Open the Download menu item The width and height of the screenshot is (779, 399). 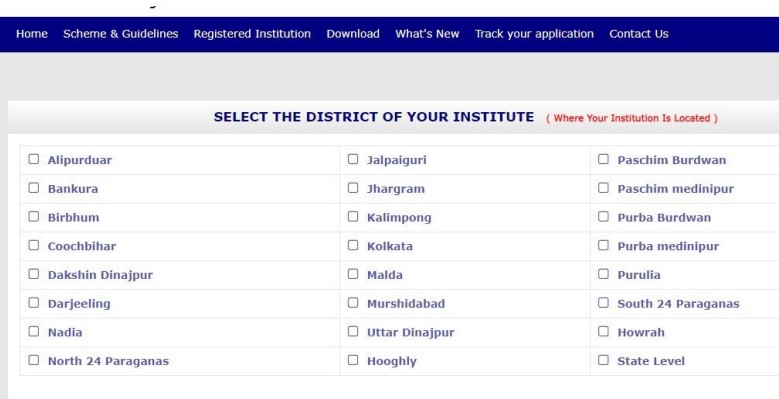coord(353,34)
